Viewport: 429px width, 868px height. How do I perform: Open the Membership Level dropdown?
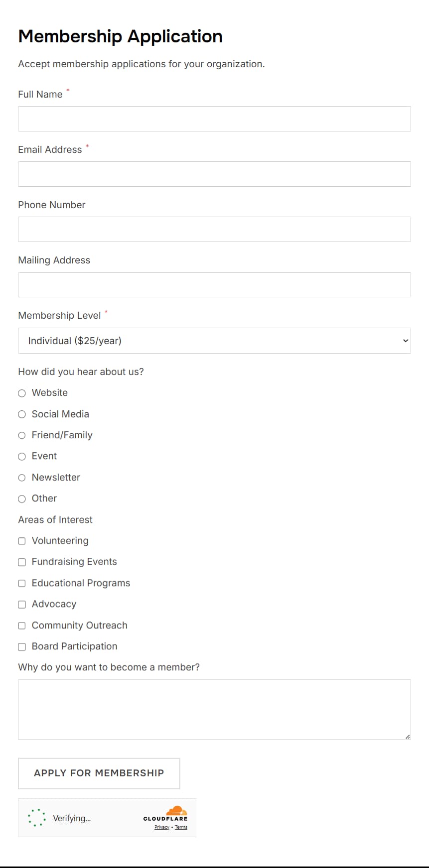point(214,341)
